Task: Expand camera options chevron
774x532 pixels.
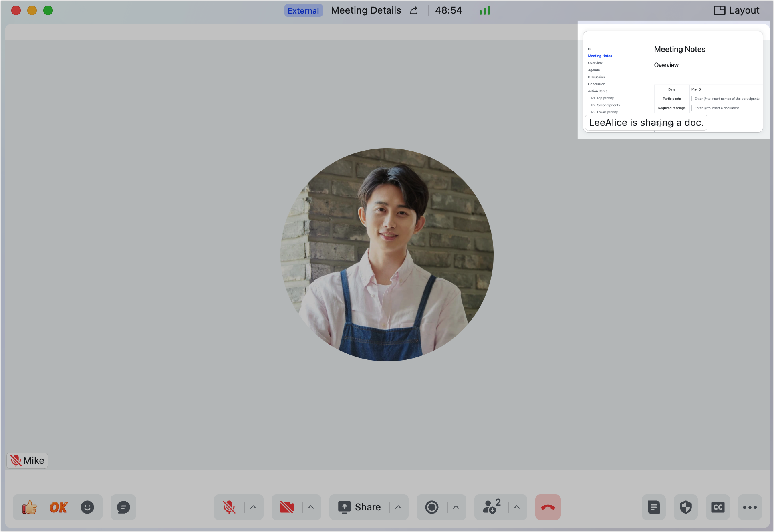Action: [311, 507]
